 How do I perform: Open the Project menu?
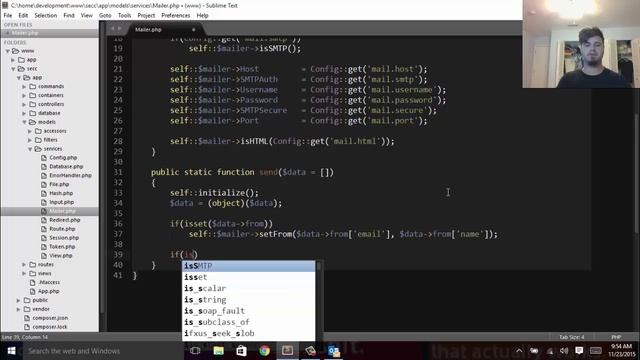coord(146,16)
